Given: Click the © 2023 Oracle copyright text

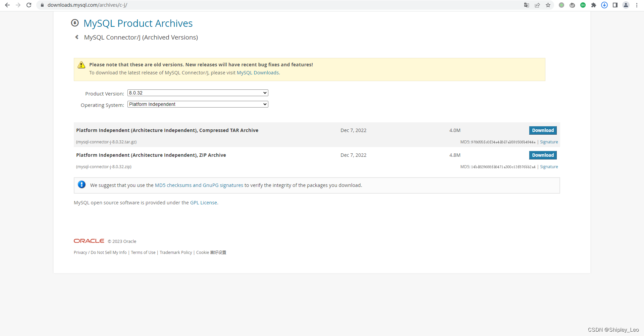Looking at the screenshot, I should tap(122, 241).
